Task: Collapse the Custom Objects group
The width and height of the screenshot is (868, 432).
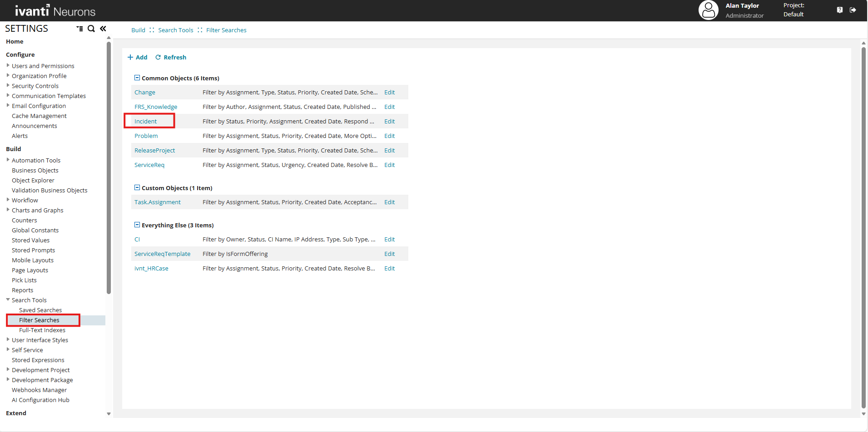Action: pos(137,188)
